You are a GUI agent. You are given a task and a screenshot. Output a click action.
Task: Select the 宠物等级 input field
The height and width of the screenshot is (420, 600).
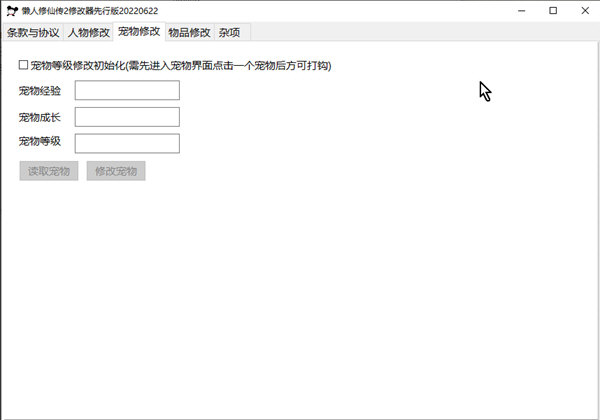tap(127, 143)
